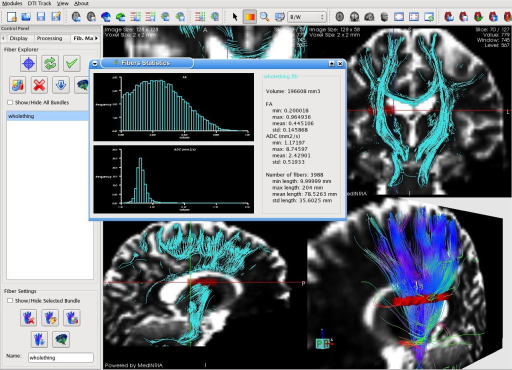Click the brain icon button next to blue arrow

coord(82,85)
